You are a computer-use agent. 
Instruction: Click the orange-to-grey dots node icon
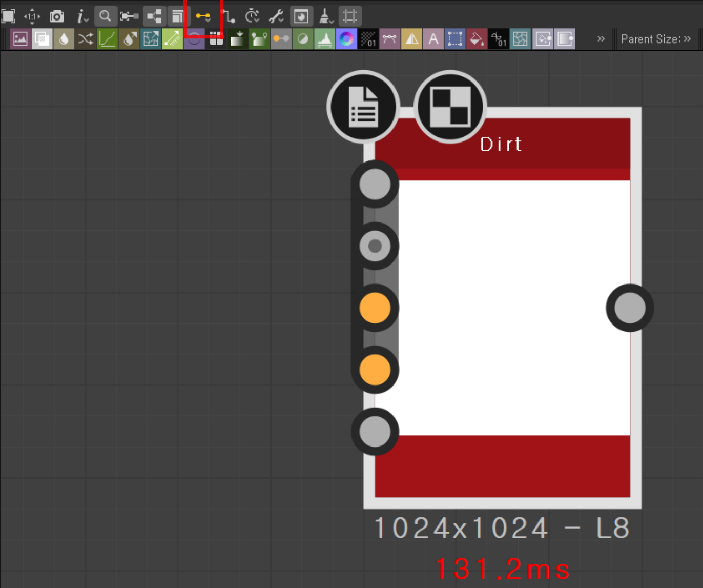pyautogui.click(x=281, y=39)
